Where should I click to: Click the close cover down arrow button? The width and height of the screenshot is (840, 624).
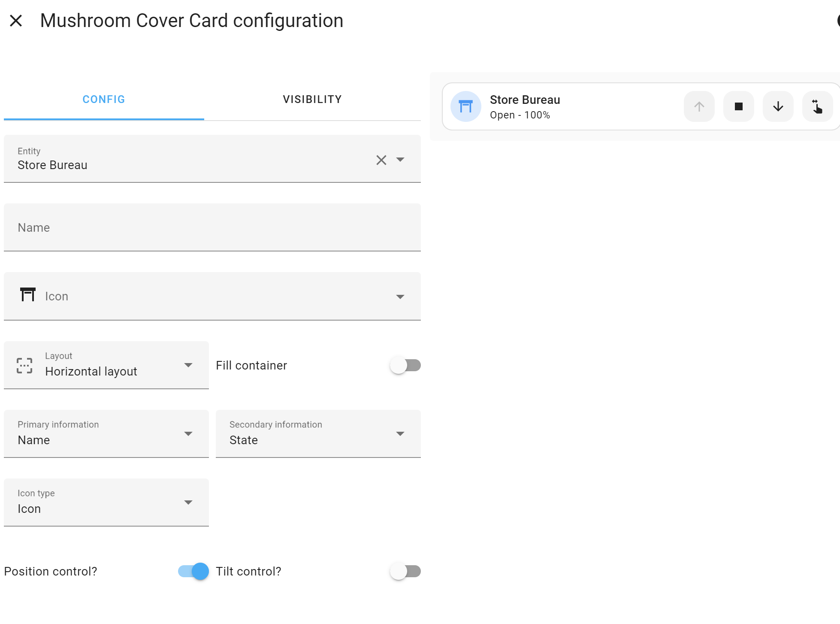778,106
